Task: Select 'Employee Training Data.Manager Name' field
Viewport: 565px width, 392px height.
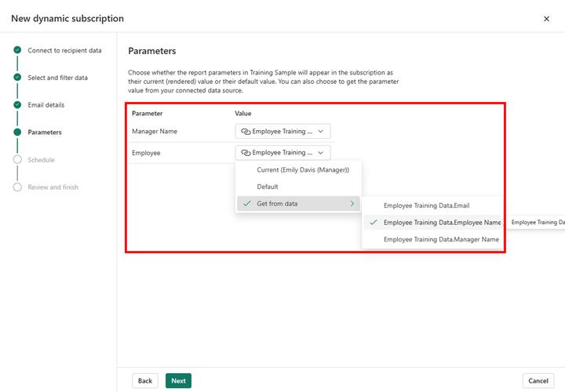Action: point(441,239)
